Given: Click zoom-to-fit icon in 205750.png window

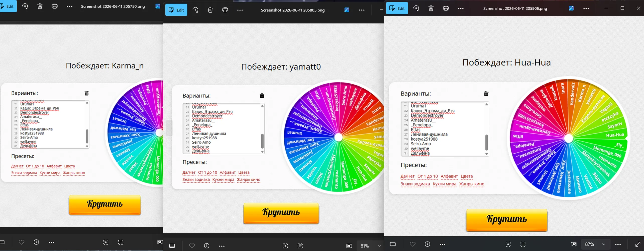Looking at the screenshot, I should point(160,242).
